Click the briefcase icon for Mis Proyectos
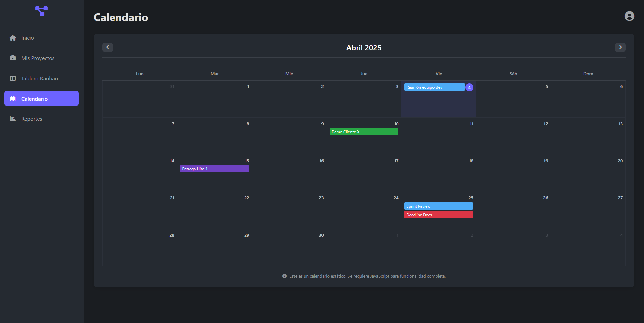The width and height of the screenshot is (644, 323). (x=13, y=58)
